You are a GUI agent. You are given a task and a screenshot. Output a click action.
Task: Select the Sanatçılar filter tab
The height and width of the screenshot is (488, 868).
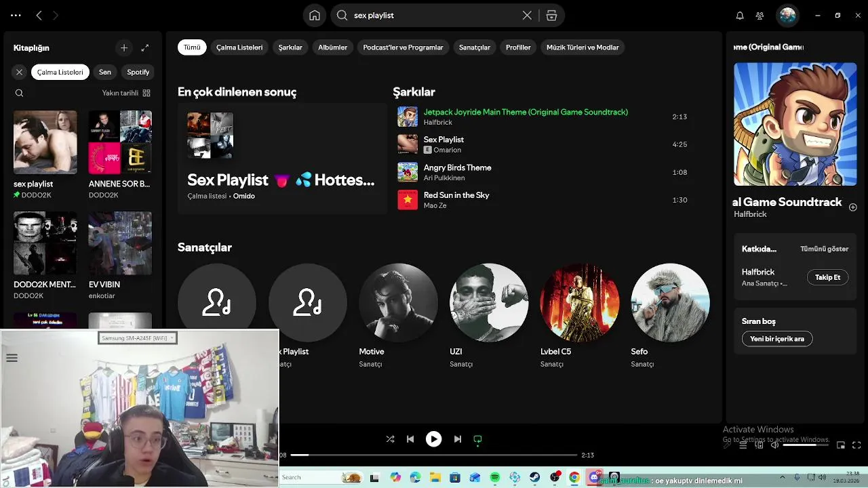pyautogui.click(x=474, y=47)
